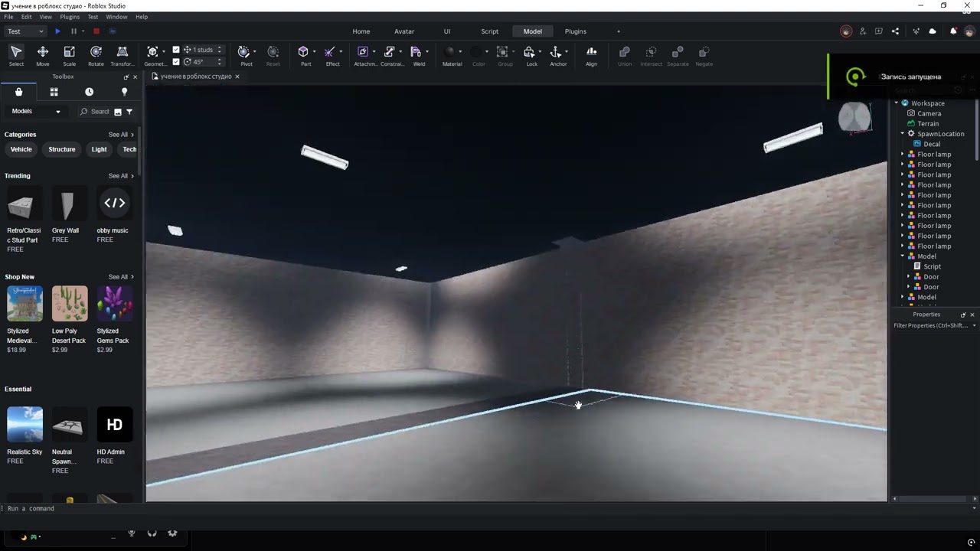Open the File menu
This screenshot has width=980, height=551.
tap(8, 17)
